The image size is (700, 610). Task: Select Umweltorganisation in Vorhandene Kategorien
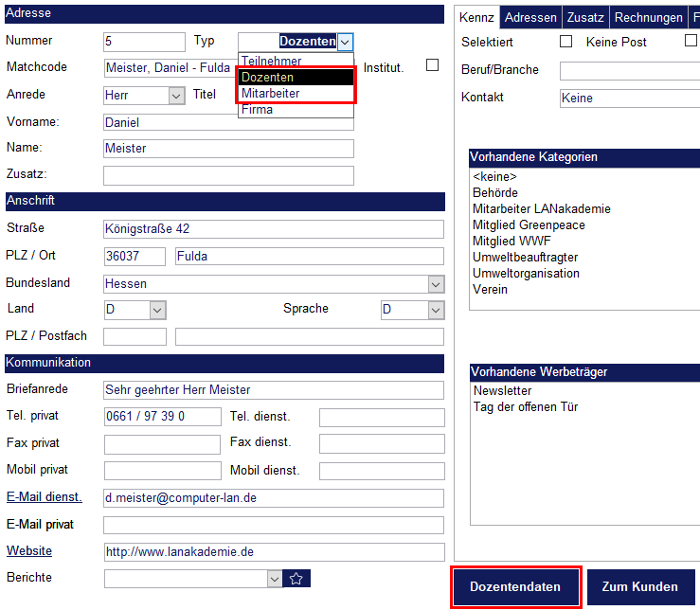526,274
